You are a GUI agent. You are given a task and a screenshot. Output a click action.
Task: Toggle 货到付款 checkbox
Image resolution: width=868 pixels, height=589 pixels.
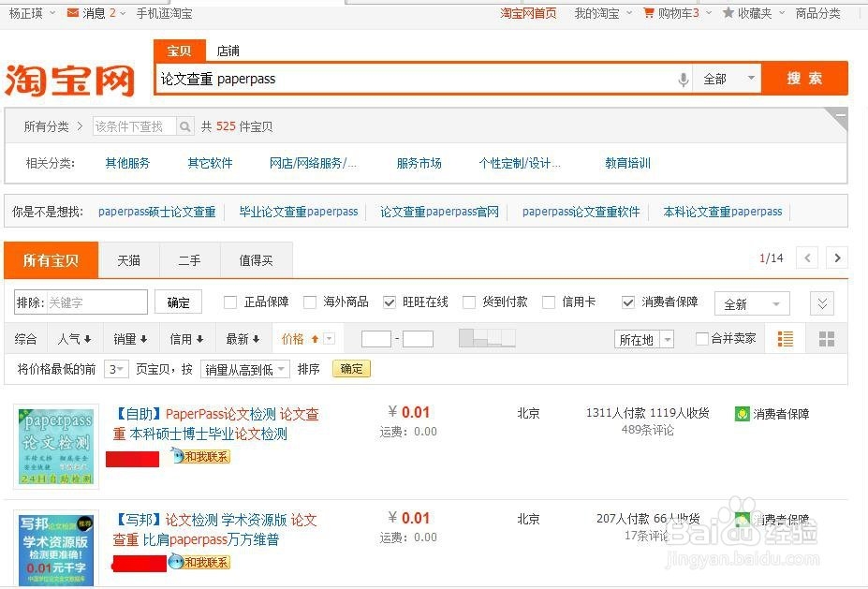click(x=469, y=302)
